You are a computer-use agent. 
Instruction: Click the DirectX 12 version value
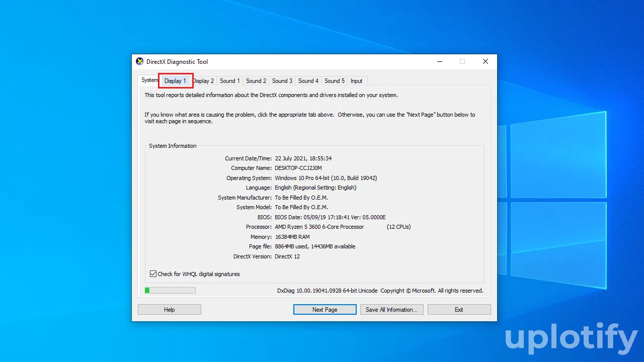coord(287,256)
